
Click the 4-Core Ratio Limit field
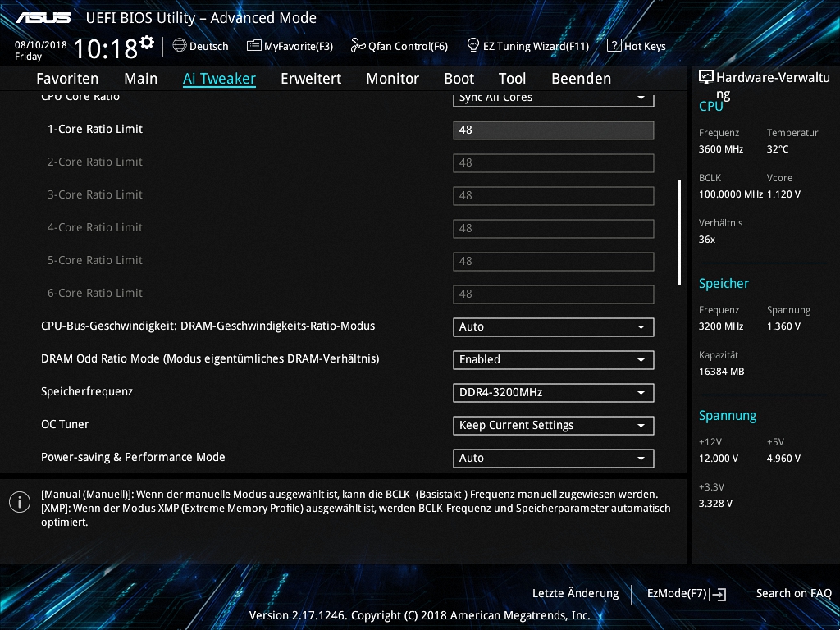coord(554,228)
